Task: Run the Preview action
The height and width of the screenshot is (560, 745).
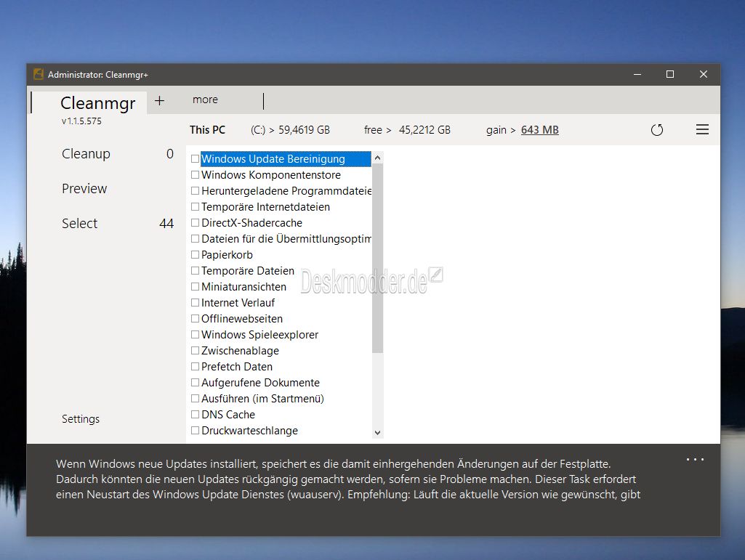Action: coord(84,189)
